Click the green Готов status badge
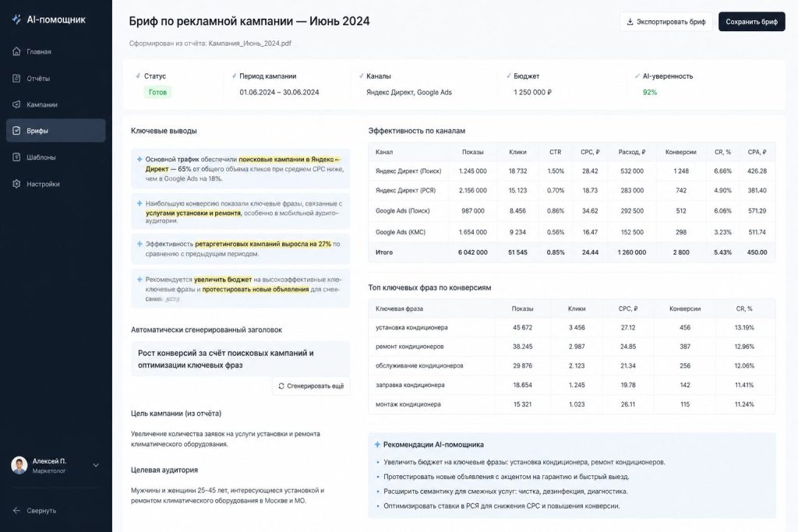798x532 pixels. coord(157,92)
